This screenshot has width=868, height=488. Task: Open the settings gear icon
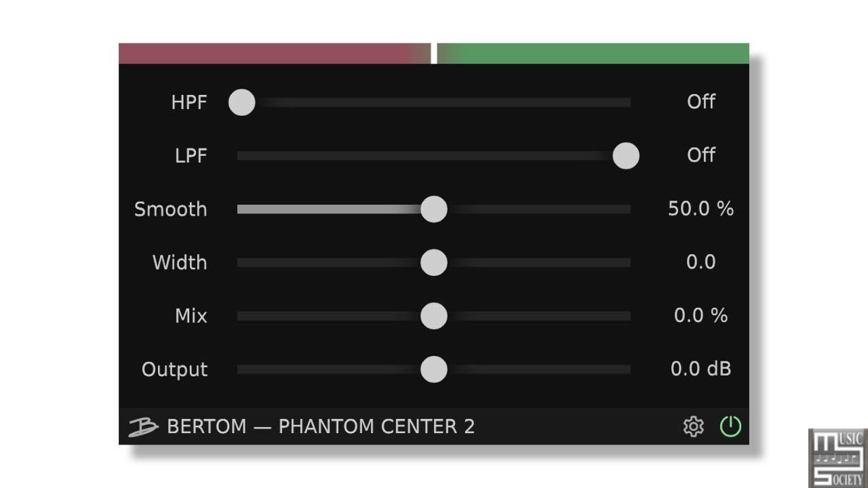pos(693,426)
